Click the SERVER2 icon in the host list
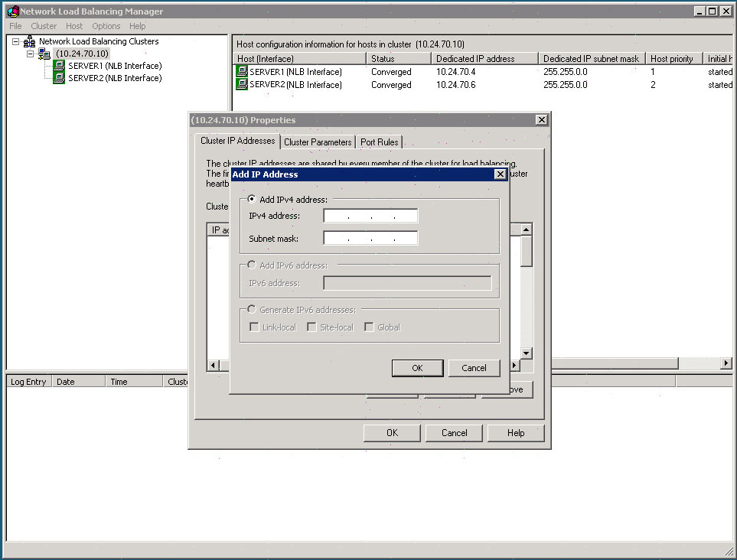This screenshot has height=560, width=737. coord(242,85)
